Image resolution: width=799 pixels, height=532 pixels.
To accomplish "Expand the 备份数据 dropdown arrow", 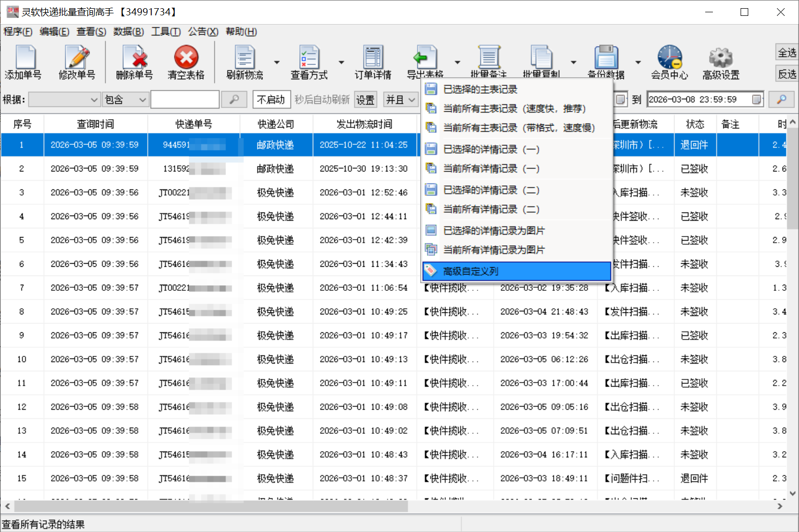I will (638, 62).
